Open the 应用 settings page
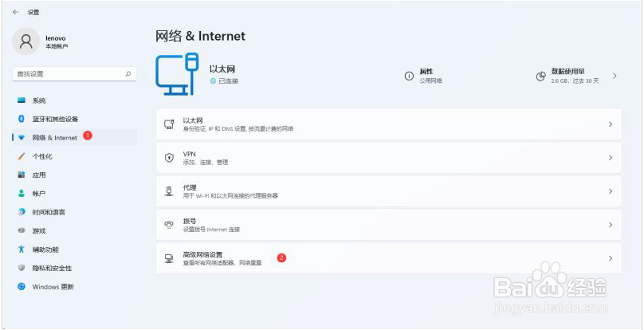 pyautogui.click(x=74, y=175)
